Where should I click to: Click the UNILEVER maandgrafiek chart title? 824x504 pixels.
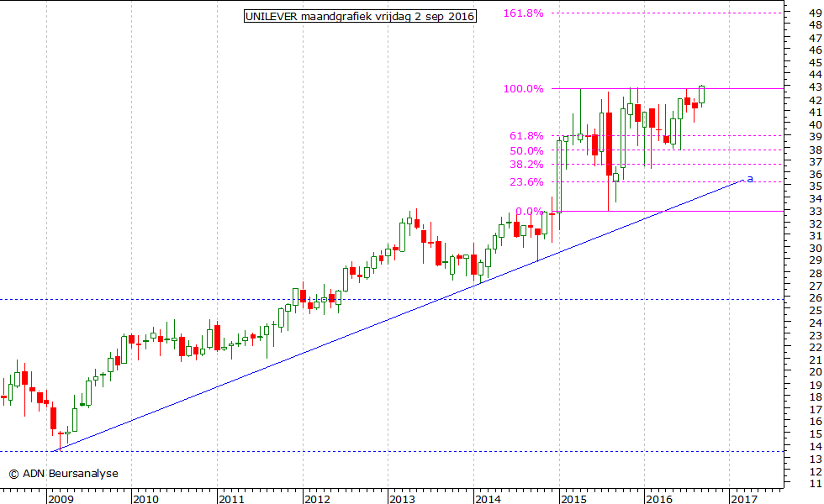[x=360, y=16]
